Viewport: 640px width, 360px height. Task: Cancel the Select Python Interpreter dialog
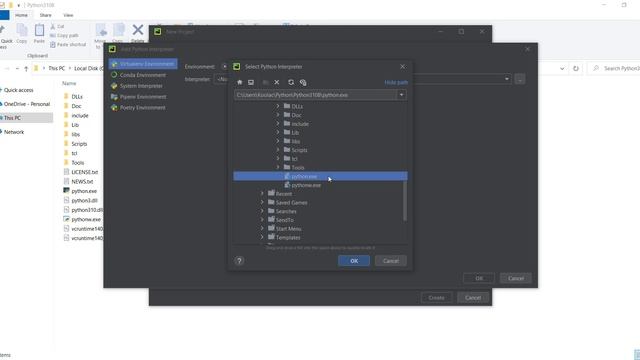point(391,261)
